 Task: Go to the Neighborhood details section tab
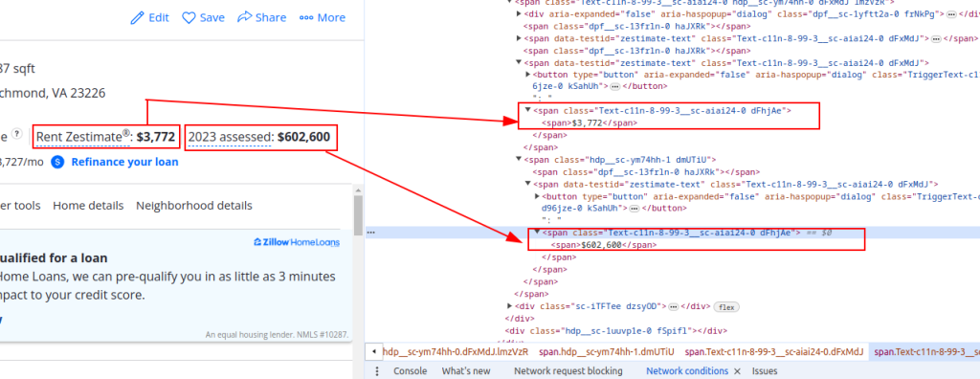(x=194, y=206)
